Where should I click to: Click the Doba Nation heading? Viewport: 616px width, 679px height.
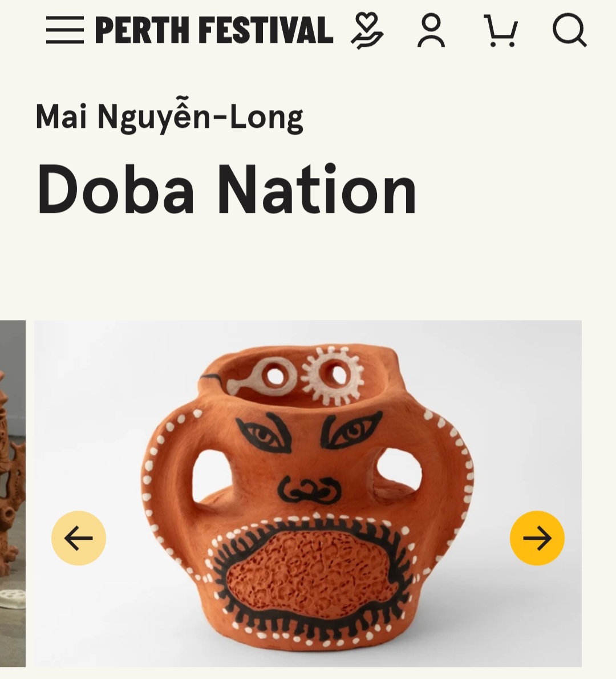tap(226, 189)
